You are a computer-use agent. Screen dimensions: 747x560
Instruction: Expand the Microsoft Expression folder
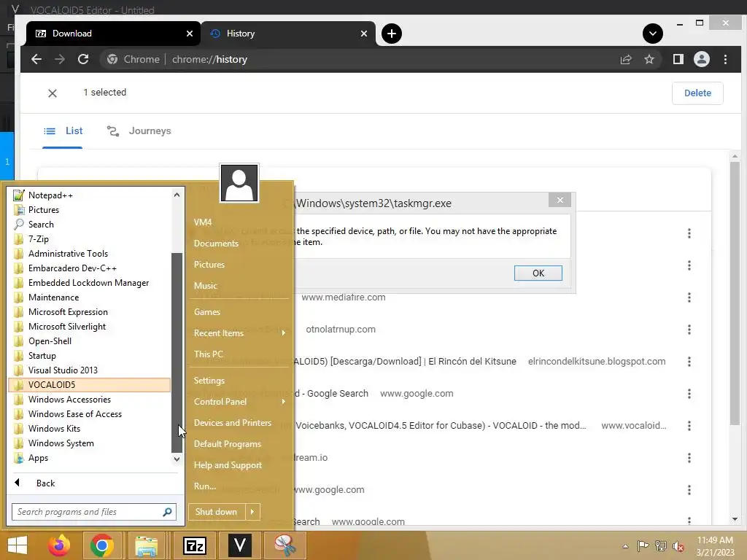(89, 312)
